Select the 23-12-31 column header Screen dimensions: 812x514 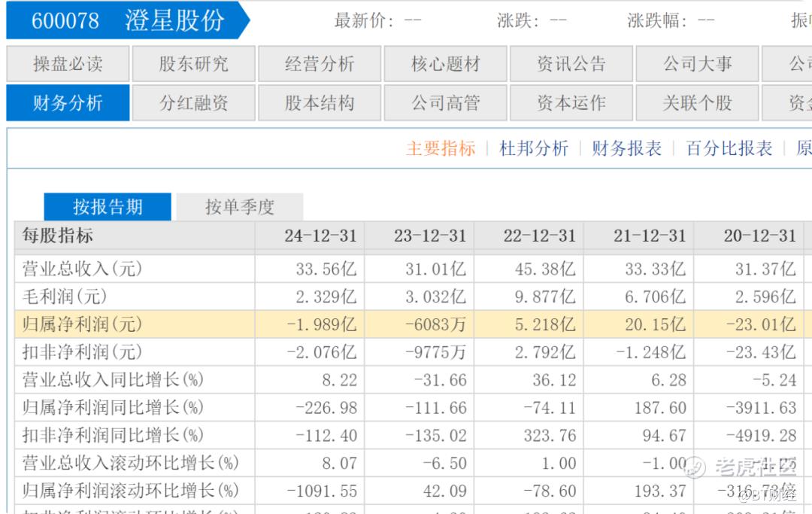pyautogui.click(x=430, y=236)
